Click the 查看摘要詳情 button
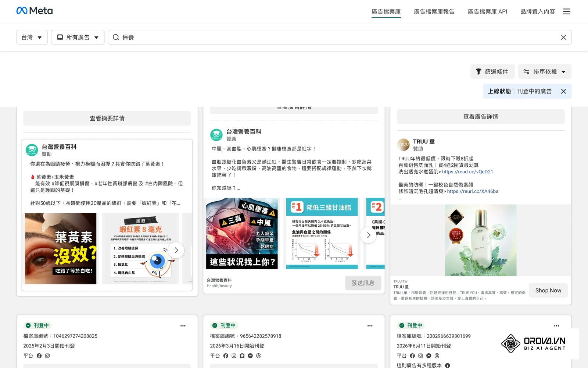Image resolution: width=588 pixels, height=368 pixels. coord(107,118)
